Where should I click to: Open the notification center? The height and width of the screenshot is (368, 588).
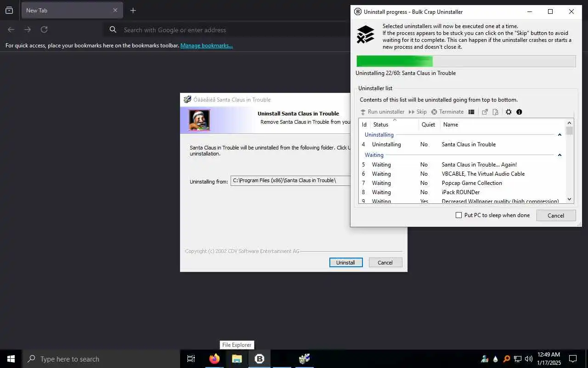[573, 359]
